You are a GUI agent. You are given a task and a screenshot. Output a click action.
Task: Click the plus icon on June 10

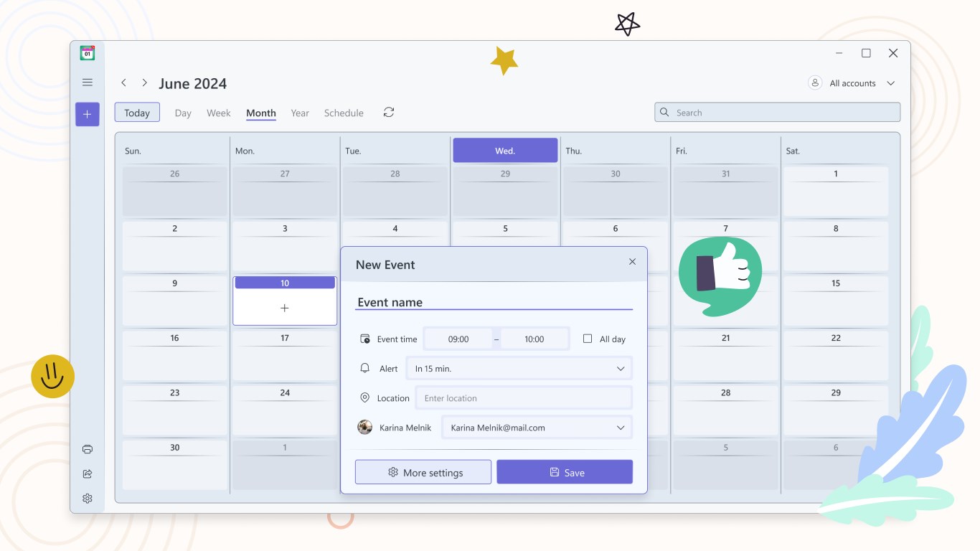(x=285, y=308)
